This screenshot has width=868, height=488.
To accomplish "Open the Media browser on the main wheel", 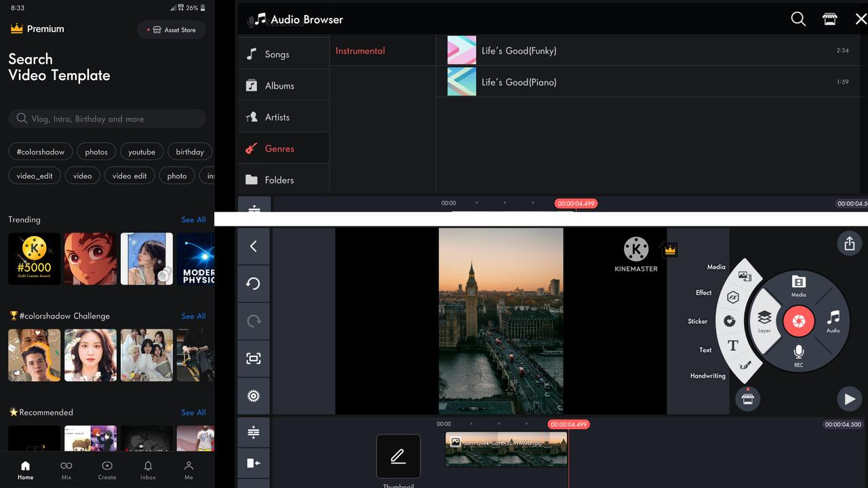I will tap(799, 286).
